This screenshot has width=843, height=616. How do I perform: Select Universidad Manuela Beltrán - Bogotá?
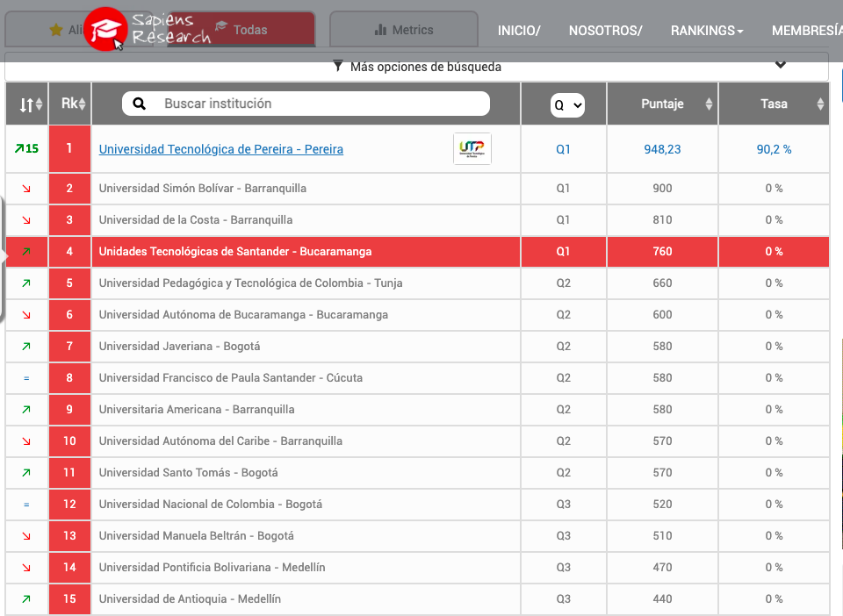[196, 536]
